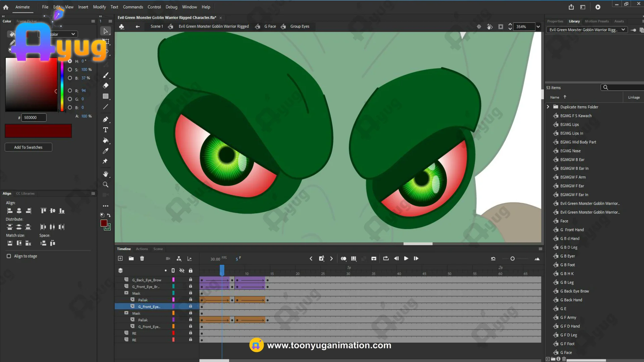Click Scene 1 breadcrumb link

(x=157, y=26)
